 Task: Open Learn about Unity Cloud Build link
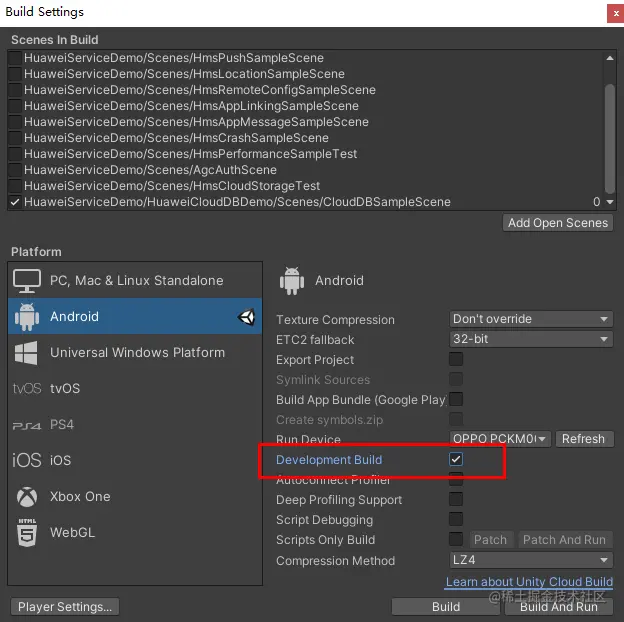click(x=529, y=582)
